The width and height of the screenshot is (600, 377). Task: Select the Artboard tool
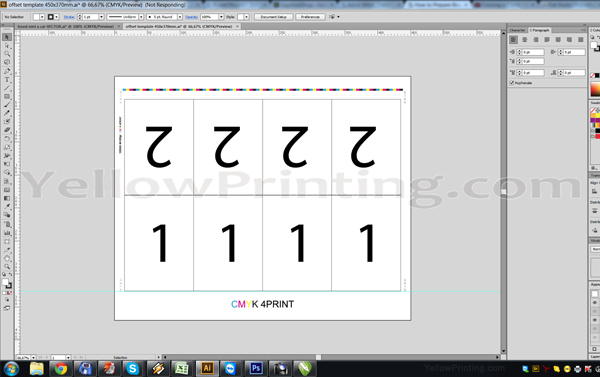(7, 241)
